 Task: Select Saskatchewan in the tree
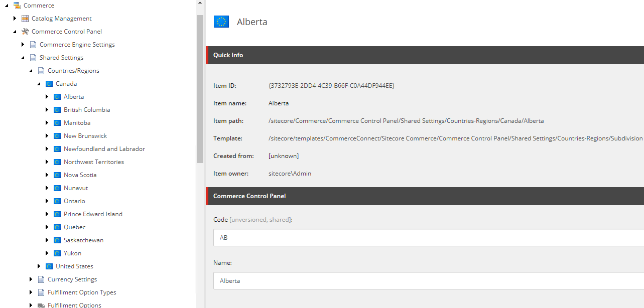pyautogui.click(x=83, y=240)
